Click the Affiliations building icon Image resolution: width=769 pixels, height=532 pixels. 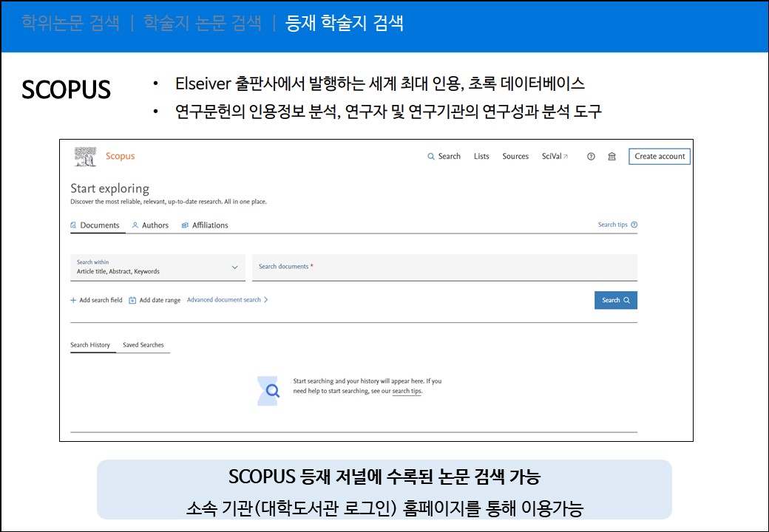click(185, 225)
